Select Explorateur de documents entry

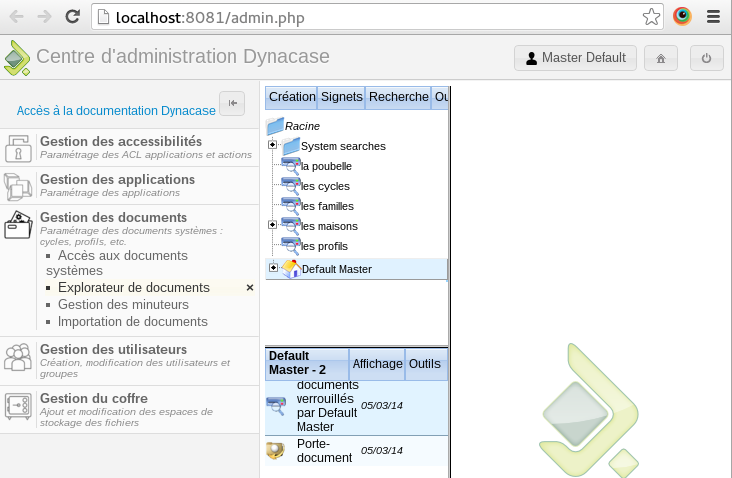[134, 288]
